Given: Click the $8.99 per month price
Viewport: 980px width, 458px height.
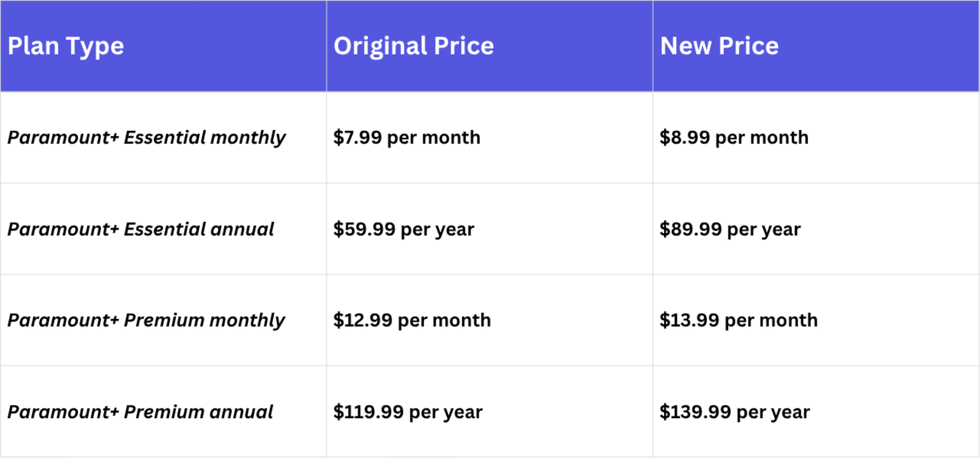Looking at the screenshot, I should [734, 138].
